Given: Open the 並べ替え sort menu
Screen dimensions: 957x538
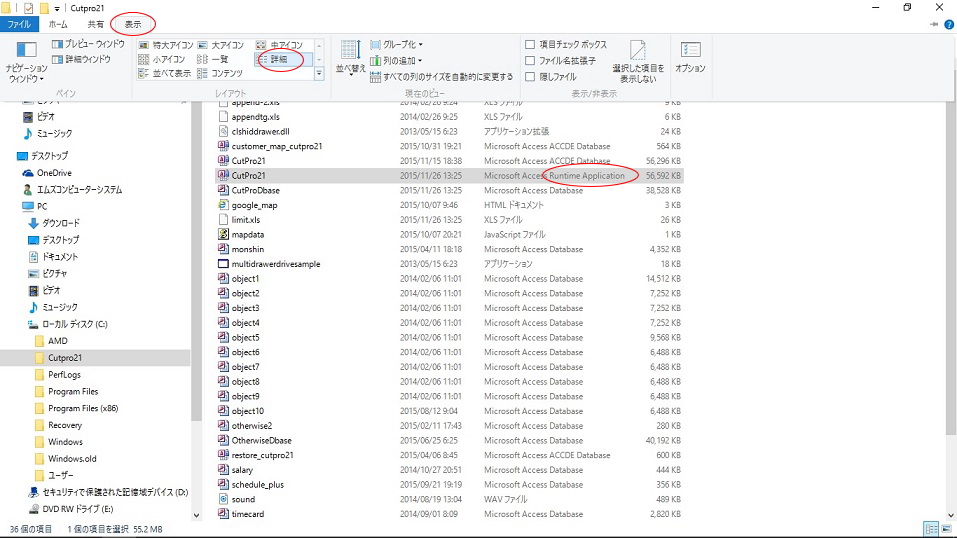Looking at the screenshot, I should [350, 58].
